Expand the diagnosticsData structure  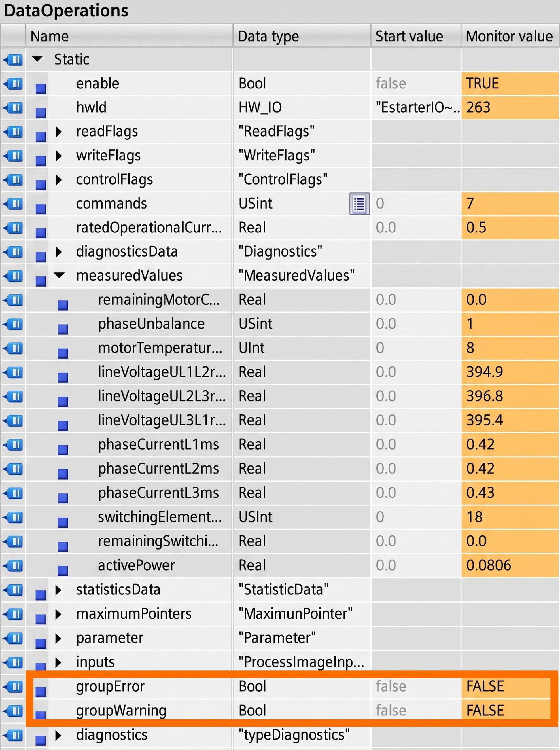coord(59,251)
